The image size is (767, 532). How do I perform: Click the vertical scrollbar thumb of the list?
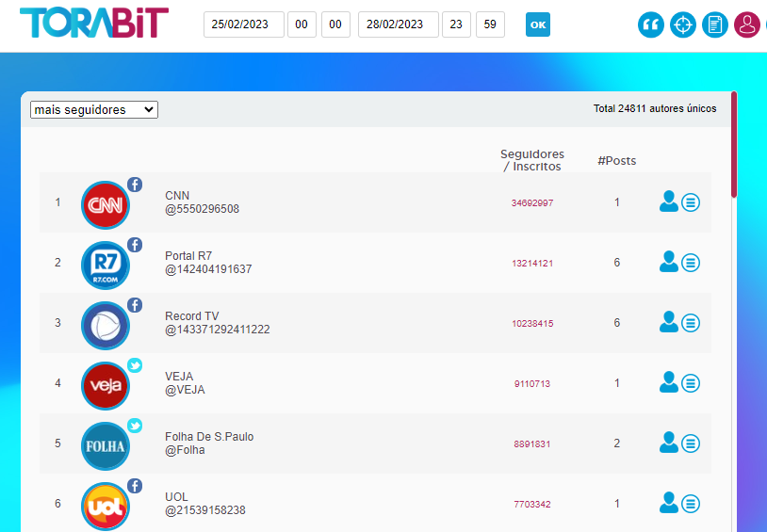click(734, 145)
